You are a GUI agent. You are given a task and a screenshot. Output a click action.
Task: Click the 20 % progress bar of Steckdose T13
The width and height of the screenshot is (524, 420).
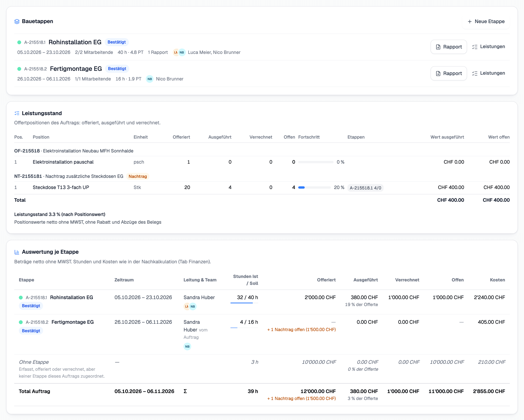click(314, 187)
